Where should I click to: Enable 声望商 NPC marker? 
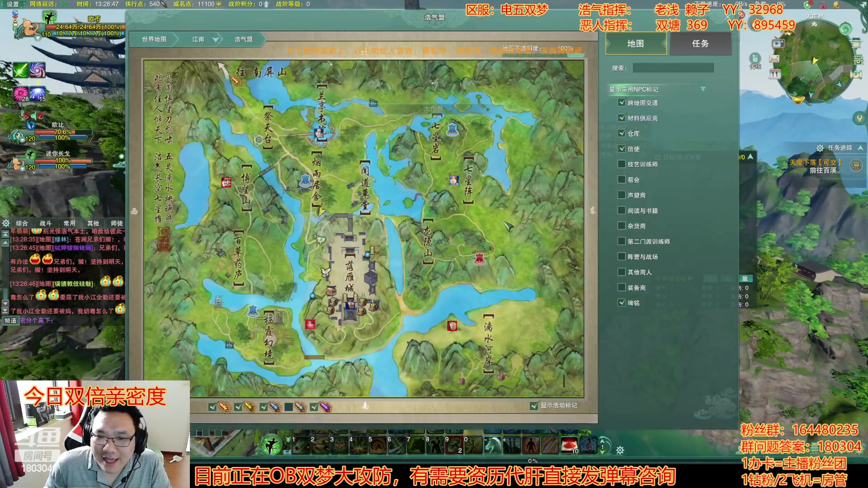tap(622, 195)
